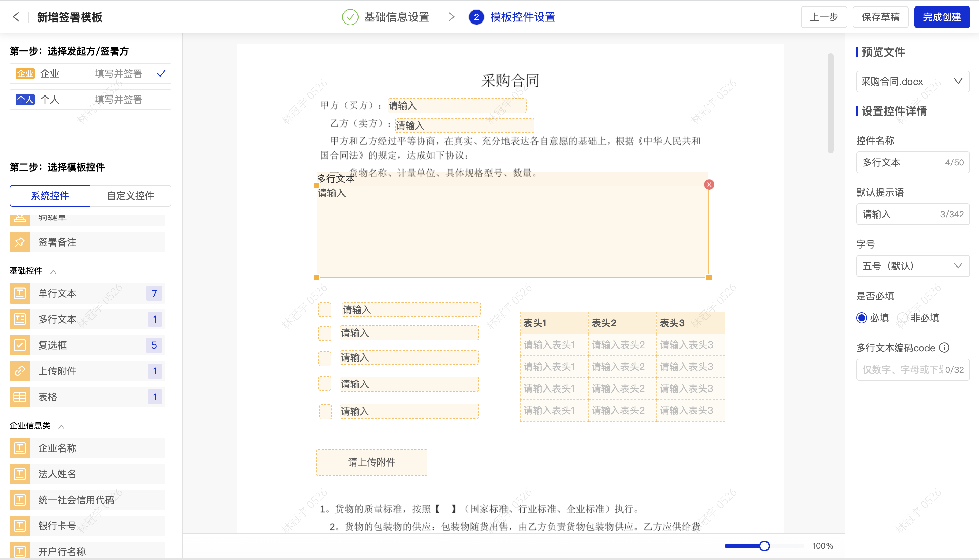Click the step 2 circle icon
The height and width of the screenshot is (560, 979).
476,17
